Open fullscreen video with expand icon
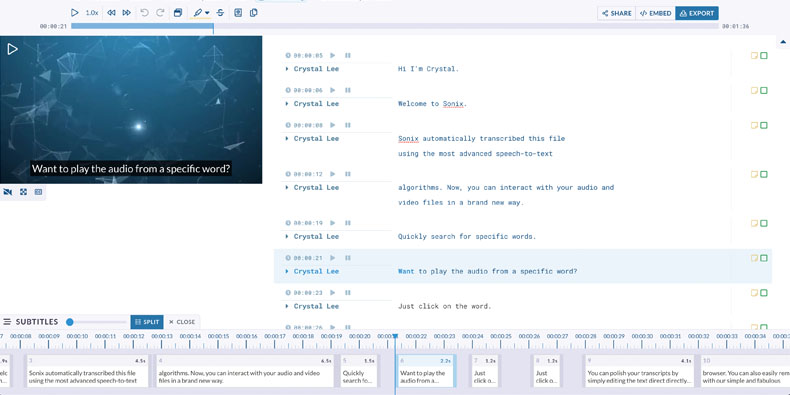This screenshot has width=790, height=395. pos(23,192)
